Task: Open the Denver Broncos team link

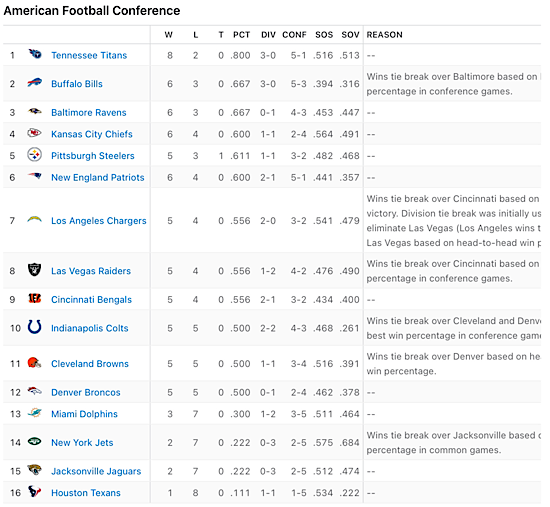Action: point(86,392)
